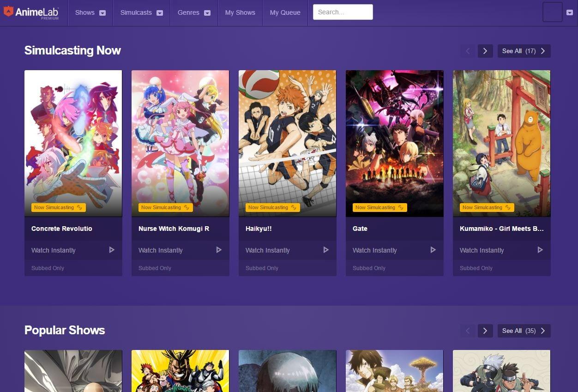Viewport: 578px width, 392px height.
Task: Click the play icon on Kumamiko
Action: coord(540,250)
